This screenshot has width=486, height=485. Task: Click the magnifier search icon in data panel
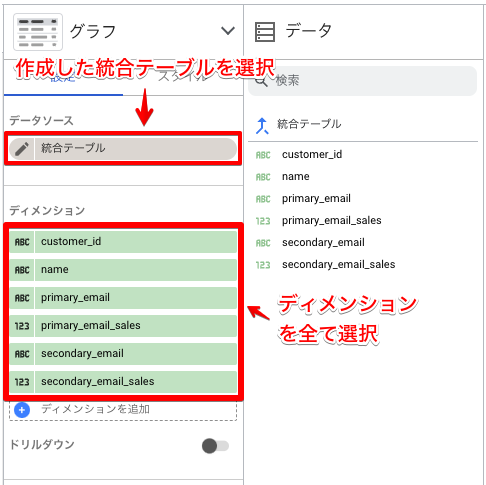pyautogui.click(x=262, y=81)
